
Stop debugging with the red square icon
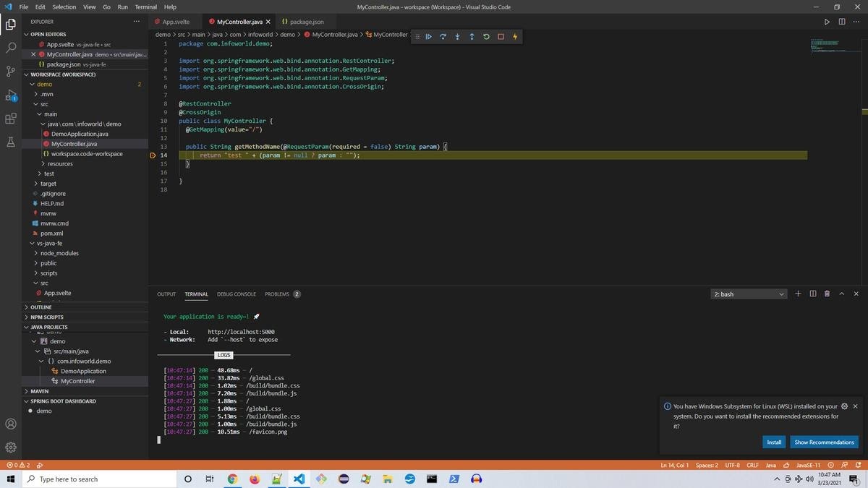tap(501, 36)
